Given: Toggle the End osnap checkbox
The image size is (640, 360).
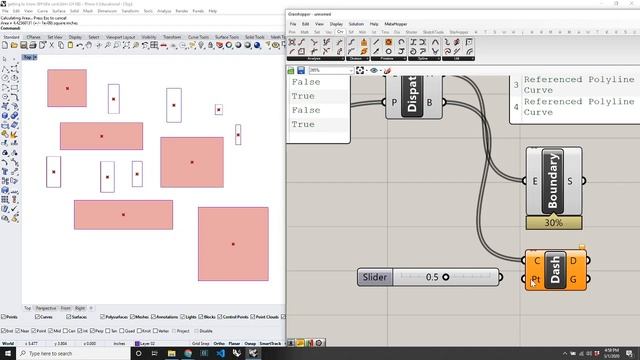Looking at the screenshot, I should tap(3, 331).
